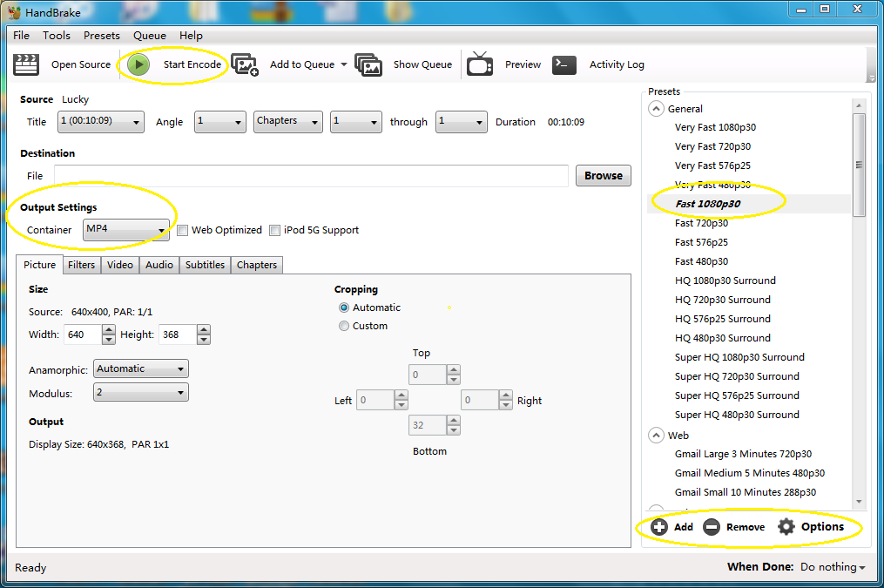Select the Gmail Large 3 Minutes 720p30 preset
The width and height of the screenshot is (884, 588).
[x=743, y=454]
